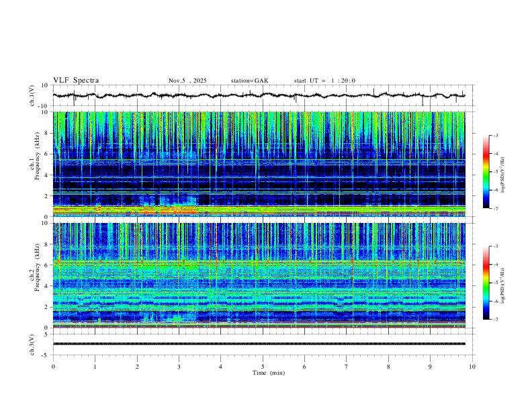Click the "-3" label on ch.1 color bar

click(496, 135)
